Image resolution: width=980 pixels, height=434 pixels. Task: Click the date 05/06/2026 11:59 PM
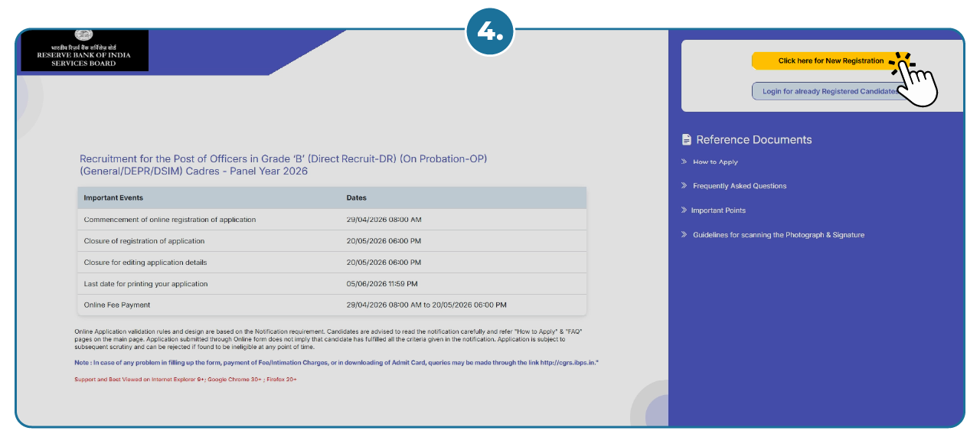382,284
